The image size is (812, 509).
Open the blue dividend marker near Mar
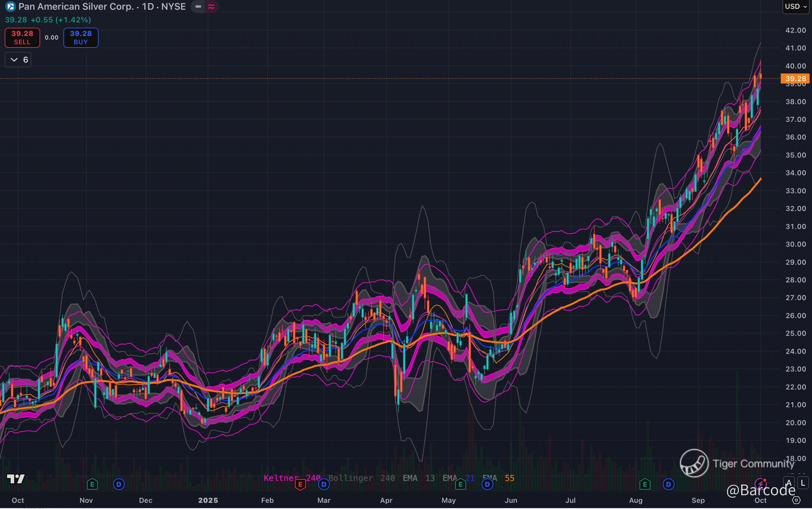click(324, 485)
